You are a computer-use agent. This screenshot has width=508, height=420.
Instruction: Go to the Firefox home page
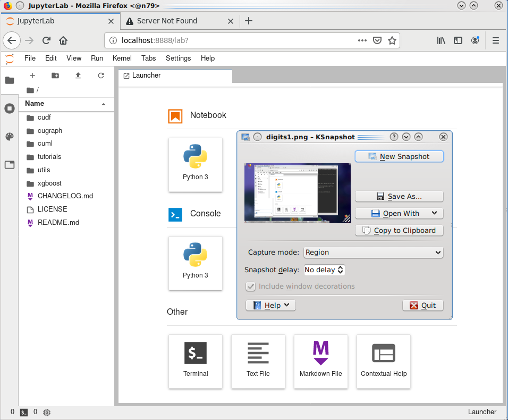coord(63,40)
